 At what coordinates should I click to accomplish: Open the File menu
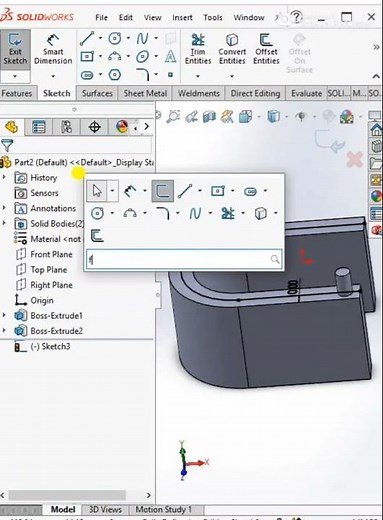click(101, 17)
